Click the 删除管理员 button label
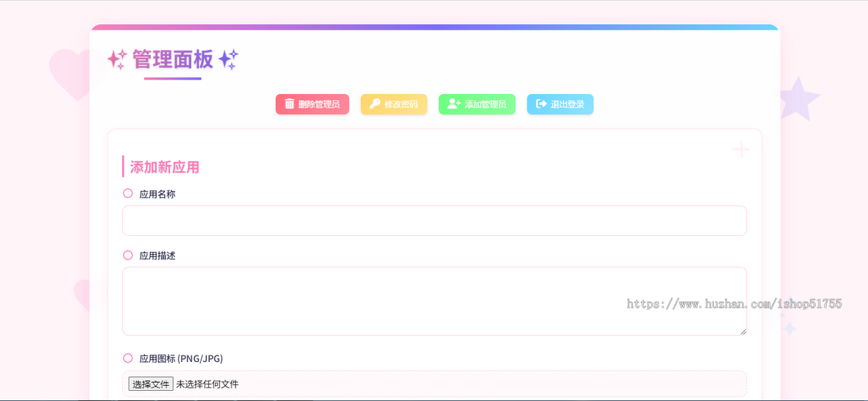The image size is (868, 401). [319, 104]
